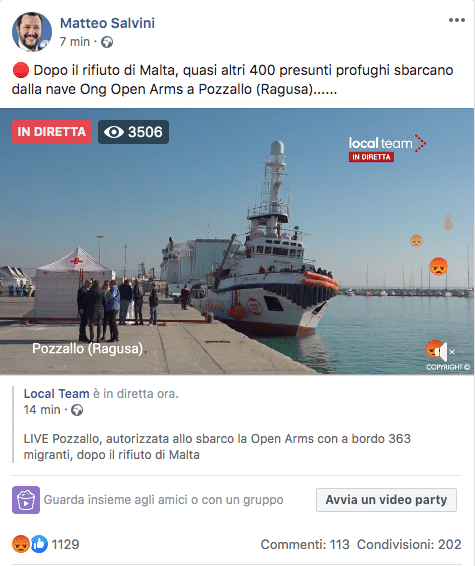The width and height of the screenshot is (475, 566).
Task: Click the eye viewer count badge 3506
Action: 133,132
